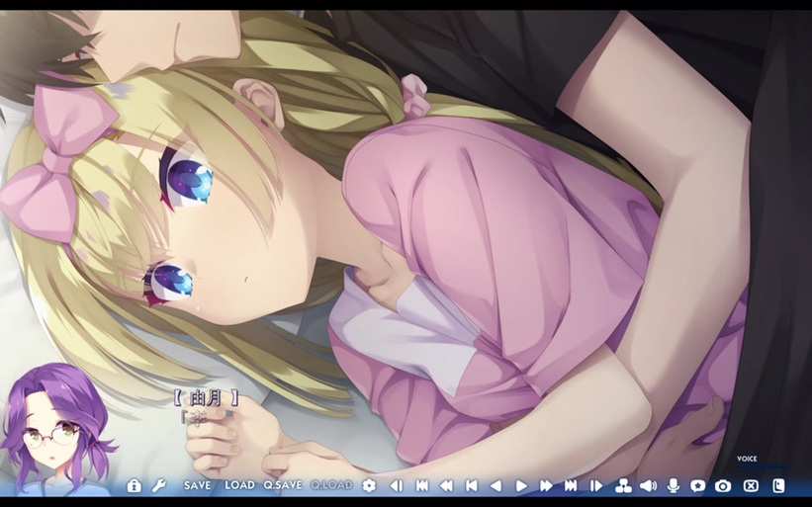Click the star speech bubble icon

(x=697, y=486)
